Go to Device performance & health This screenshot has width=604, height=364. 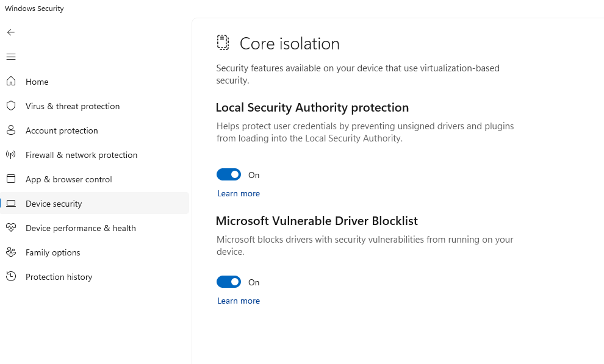[81, 228]
